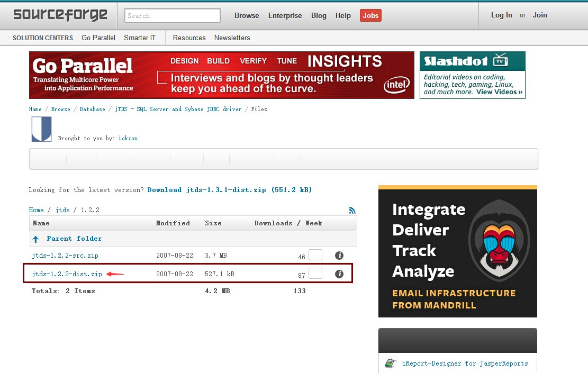This screenshot has width=588, height=373.
Task: Click jtds in the file path
Action: tap(62, 210)
